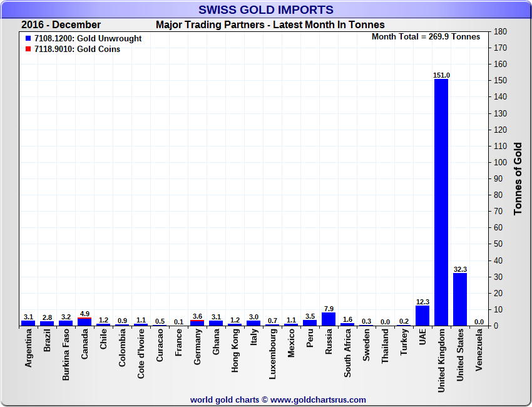Select the United States bar
Viewport: 532px width, 407px height.
[x=460, y=299]
